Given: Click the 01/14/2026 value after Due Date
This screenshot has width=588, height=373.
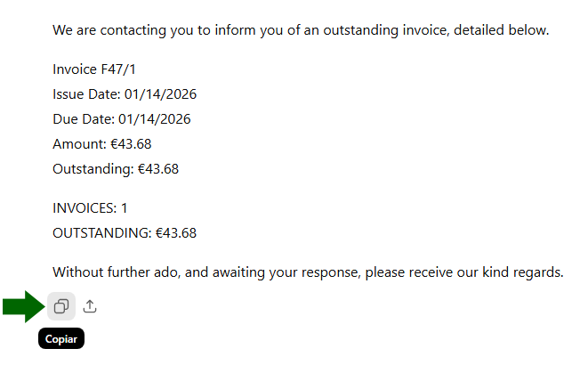Looking at the screenshot, I should click(155, 119).
